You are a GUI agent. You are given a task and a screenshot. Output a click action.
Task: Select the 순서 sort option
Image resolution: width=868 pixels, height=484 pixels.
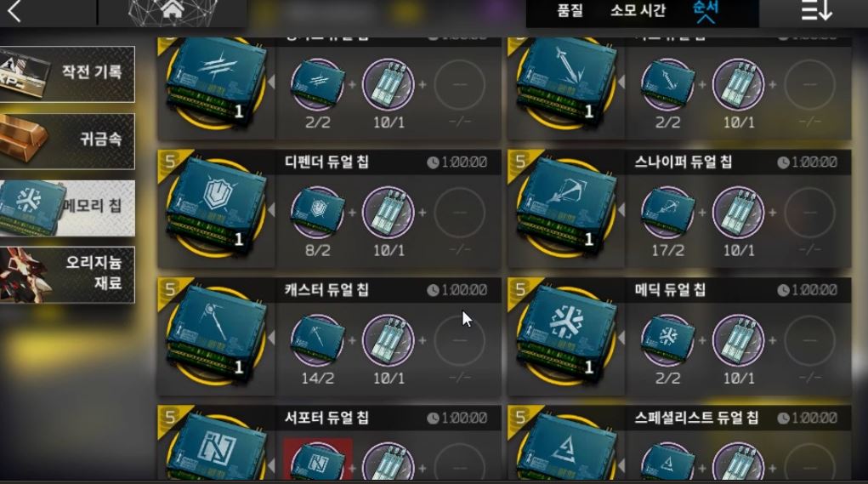click(x=706, y=10)
